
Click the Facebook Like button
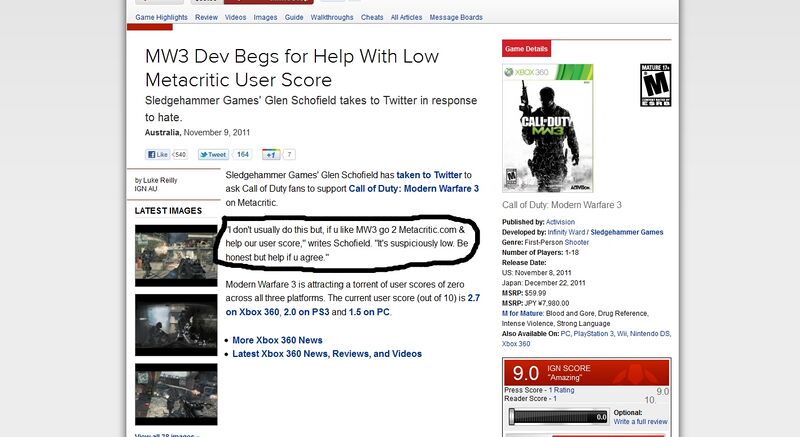[x=158, y=155]
